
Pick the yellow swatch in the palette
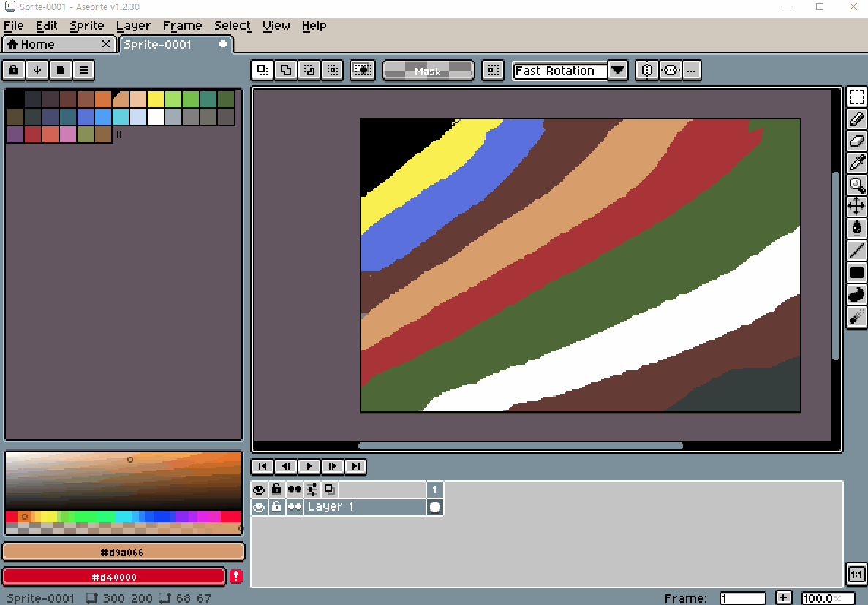[156, 99]
